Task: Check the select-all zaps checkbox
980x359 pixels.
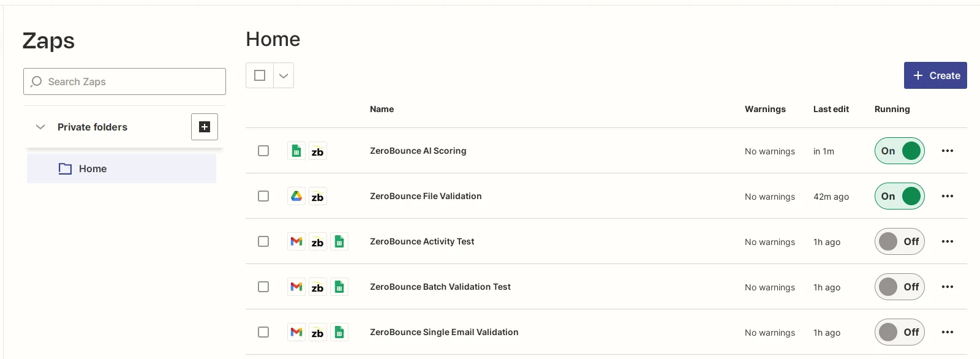Action: [x=260, y=75]
